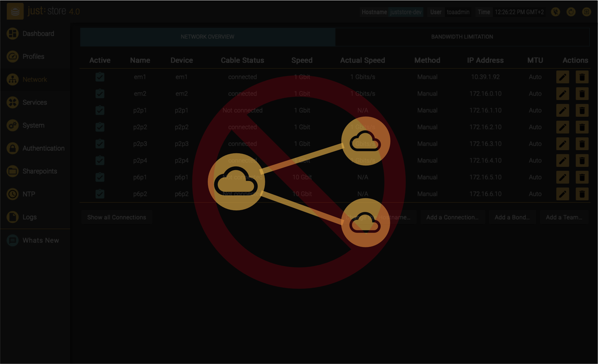
Task: Open the Authentication lock icon
Action: (x=13, y=148)
